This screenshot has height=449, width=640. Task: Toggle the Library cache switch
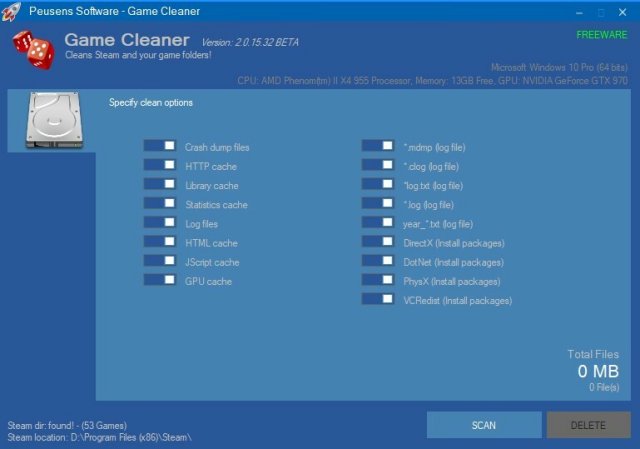coord(160,184)
